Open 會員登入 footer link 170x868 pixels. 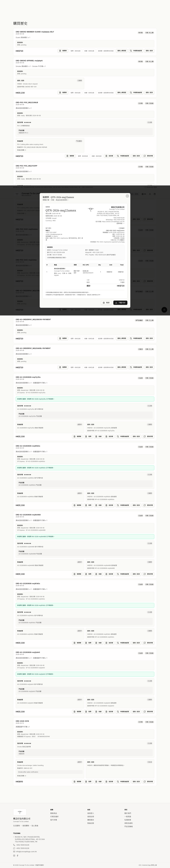[x=91, y=813]
